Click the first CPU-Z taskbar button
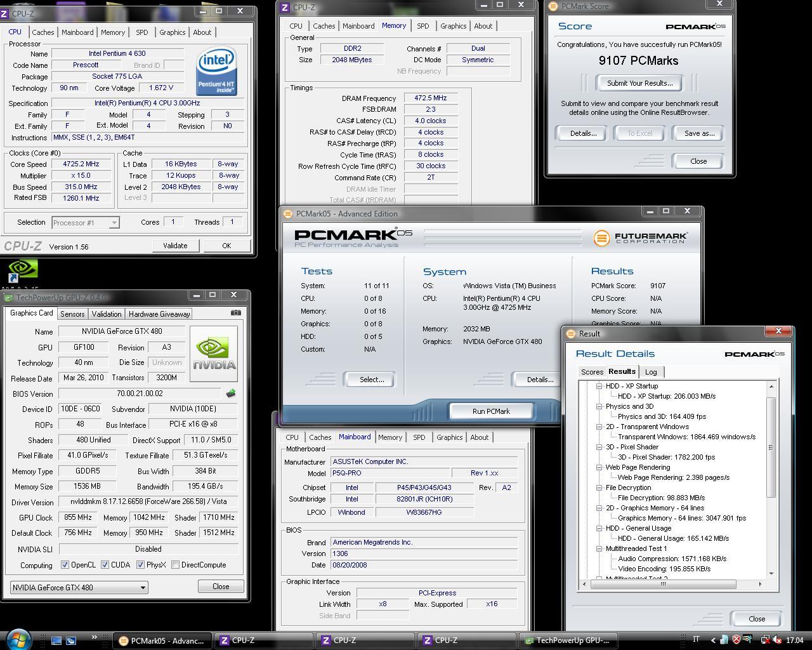This screenshot has height=650, width=812. (x=263, y=640)
